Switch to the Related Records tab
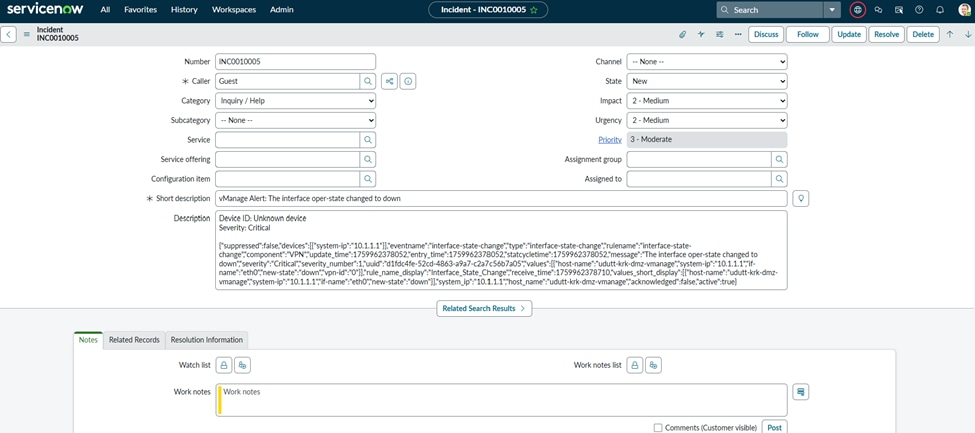Viewport: 975px width, 433px height. pos(134,340)
